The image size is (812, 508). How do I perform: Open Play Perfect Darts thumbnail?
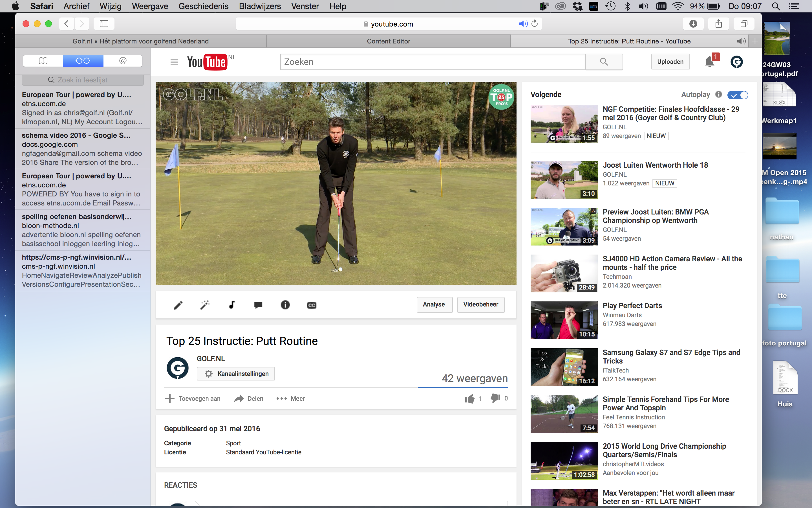point(564,320)
